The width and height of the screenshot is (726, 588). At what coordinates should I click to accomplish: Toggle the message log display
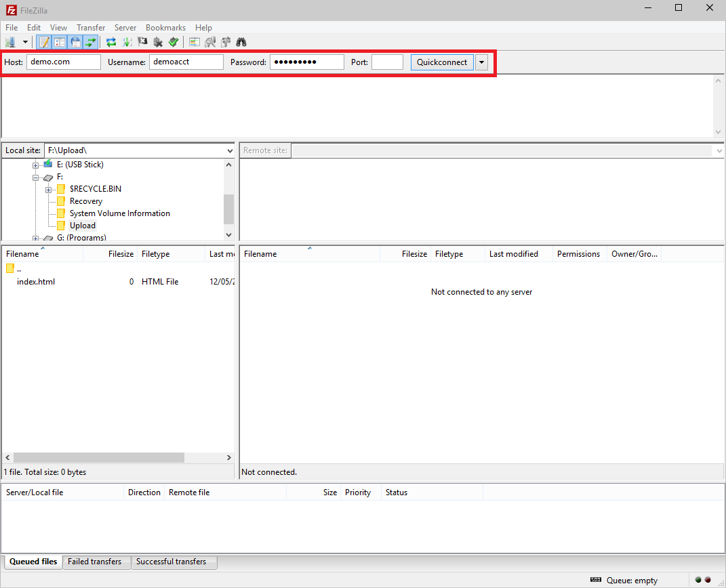click(43, 42)
